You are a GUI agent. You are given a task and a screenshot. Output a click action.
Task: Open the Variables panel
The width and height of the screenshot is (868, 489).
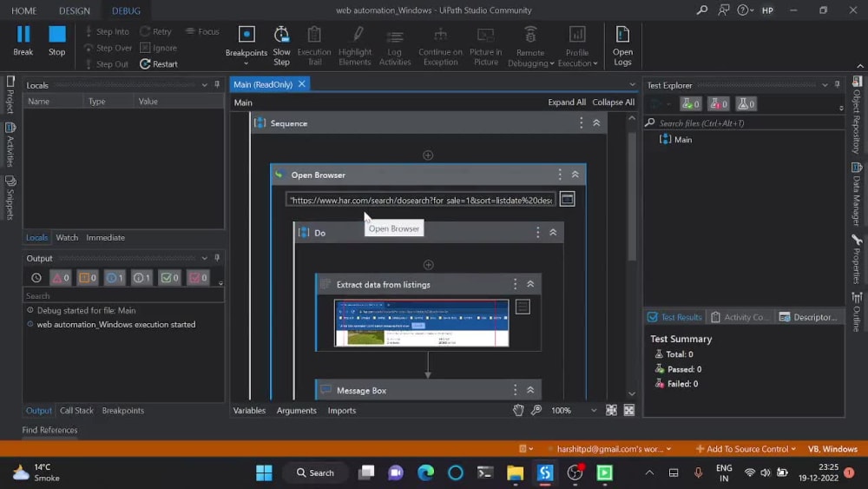tap(249, 410)
